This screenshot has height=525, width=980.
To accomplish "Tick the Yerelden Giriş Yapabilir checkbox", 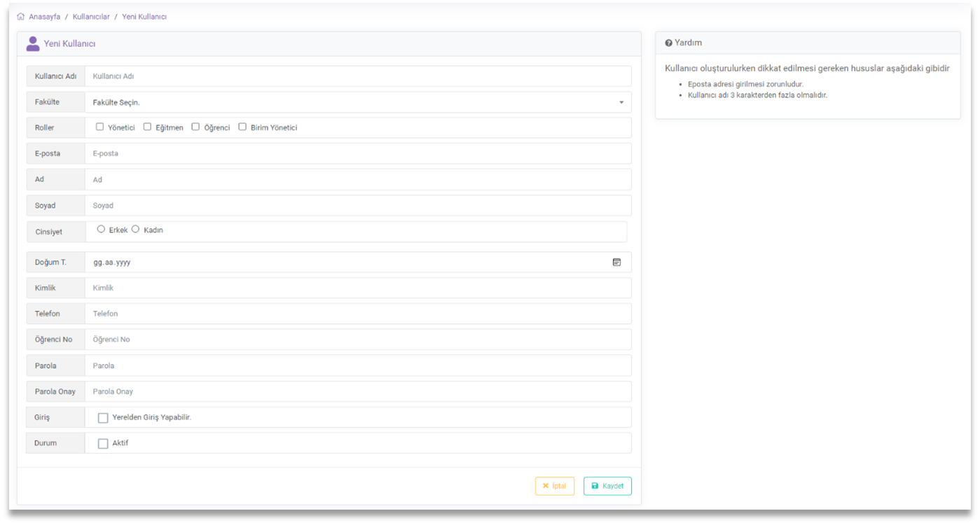I will pos(103,418).
